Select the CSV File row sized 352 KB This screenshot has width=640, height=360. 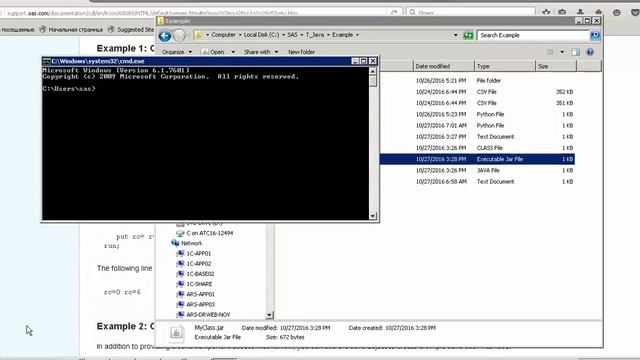477,92
